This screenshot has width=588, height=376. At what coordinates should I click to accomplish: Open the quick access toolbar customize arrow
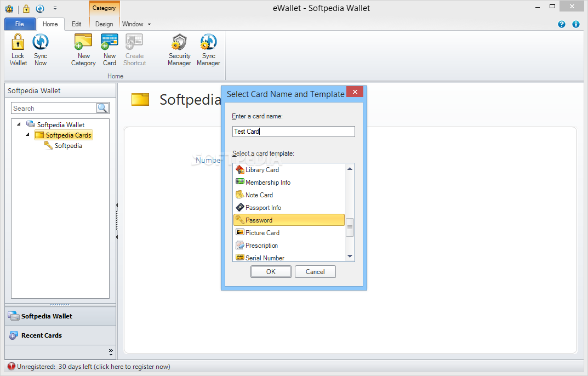(55, 8)
